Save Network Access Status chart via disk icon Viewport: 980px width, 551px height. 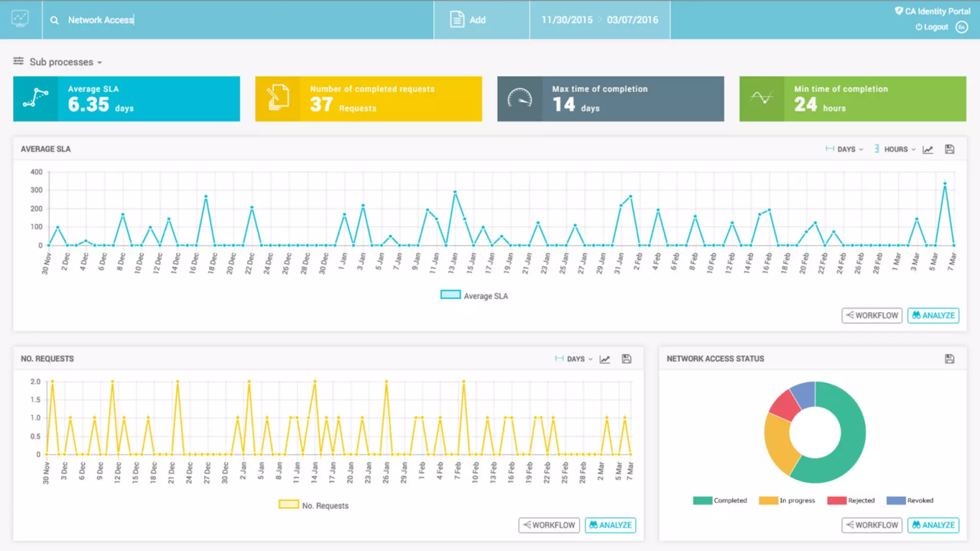pos(949,359)
